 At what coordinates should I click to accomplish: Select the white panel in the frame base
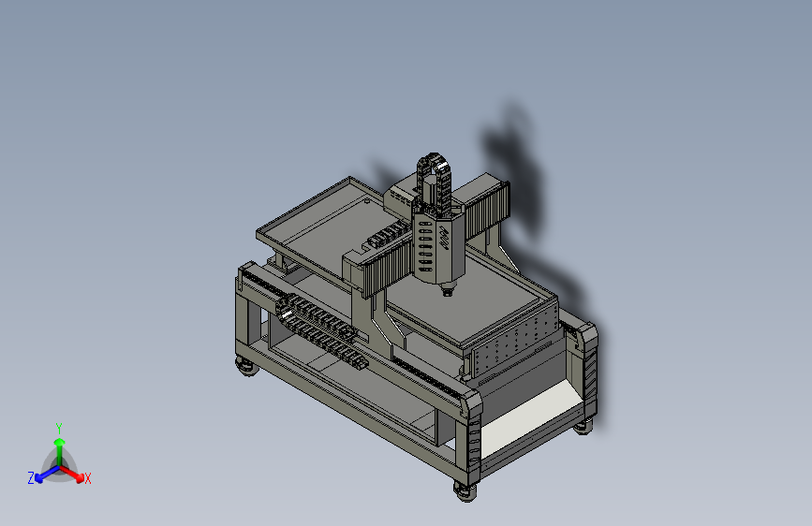[530, 417]
